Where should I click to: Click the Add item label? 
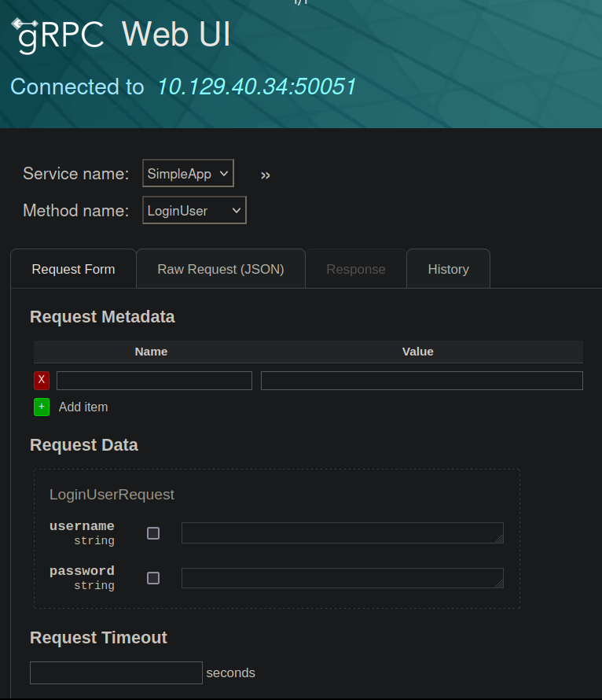[83, 407]
